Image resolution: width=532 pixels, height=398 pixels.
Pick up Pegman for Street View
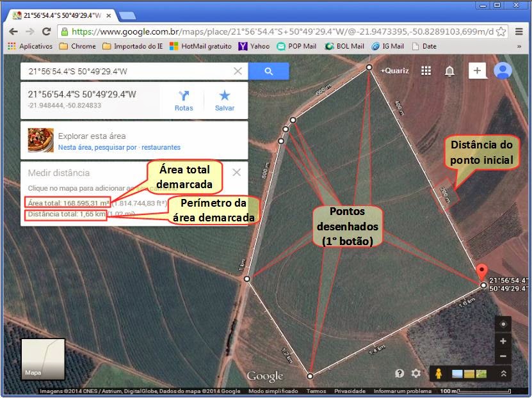click(439, 374)
